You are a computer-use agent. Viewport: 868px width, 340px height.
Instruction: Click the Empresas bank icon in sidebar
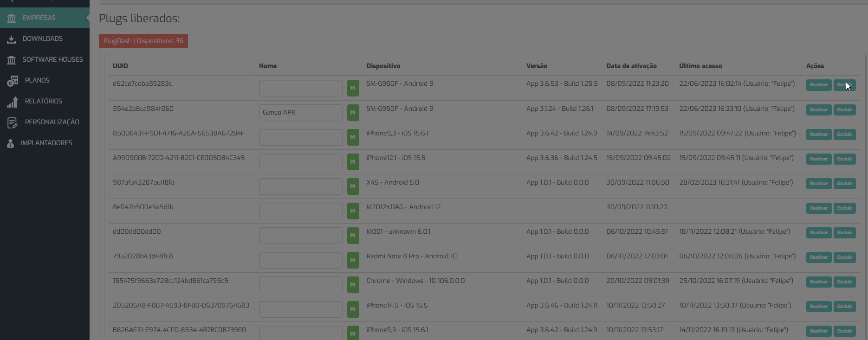point(12,18)
